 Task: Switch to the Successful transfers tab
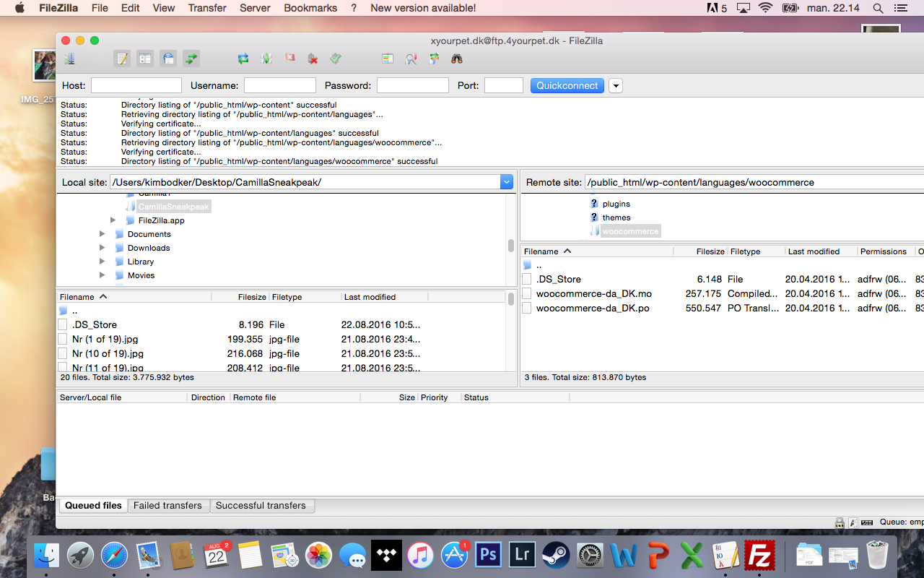(261, 506)
